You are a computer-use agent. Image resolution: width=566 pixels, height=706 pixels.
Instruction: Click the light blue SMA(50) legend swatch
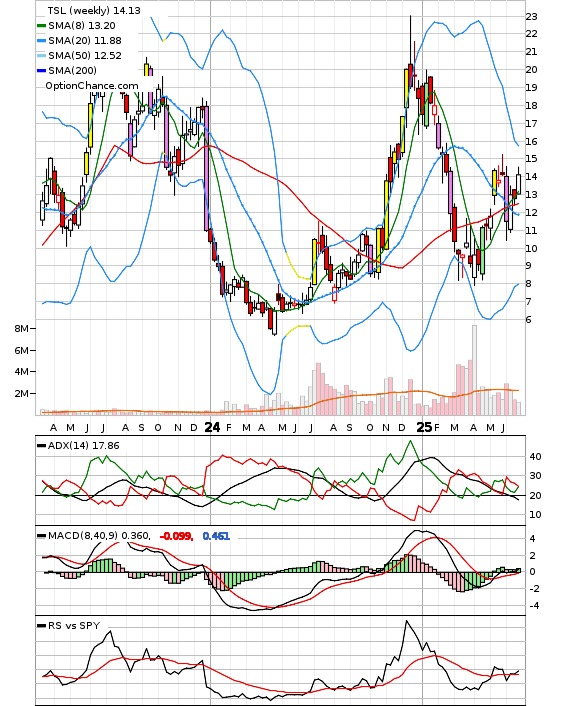[41, 56]
